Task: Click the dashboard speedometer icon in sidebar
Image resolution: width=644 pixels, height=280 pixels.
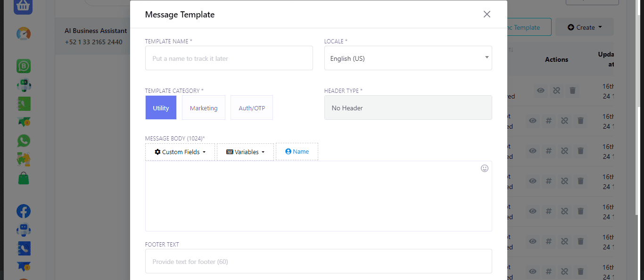Action: [x=23, y=34]
